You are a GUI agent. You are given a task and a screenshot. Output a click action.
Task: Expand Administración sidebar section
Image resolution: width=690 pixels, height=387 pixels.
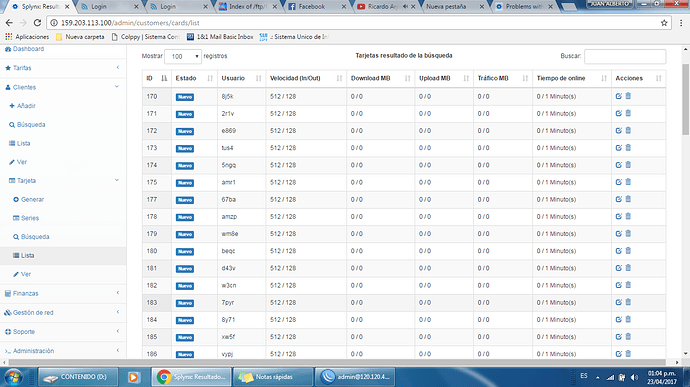pyautogui.click(x=63, y=351)
